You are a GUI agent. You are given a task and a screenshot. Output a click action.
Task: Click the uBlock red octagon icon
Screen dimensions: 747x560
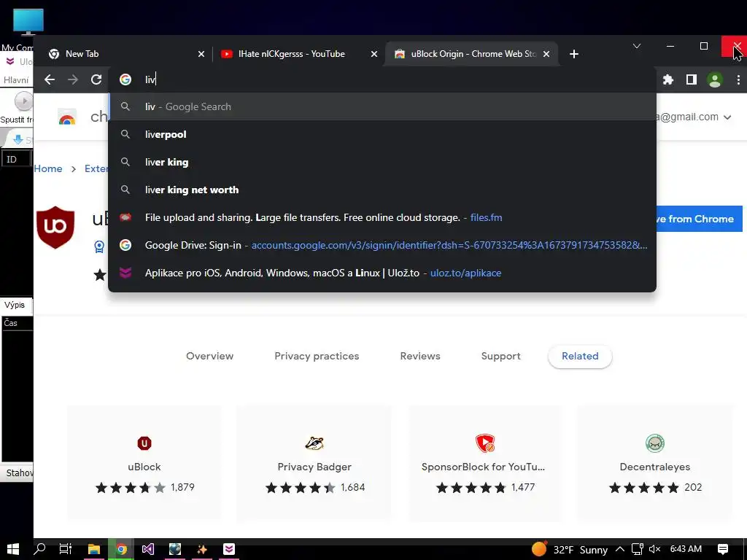(144, 443)
